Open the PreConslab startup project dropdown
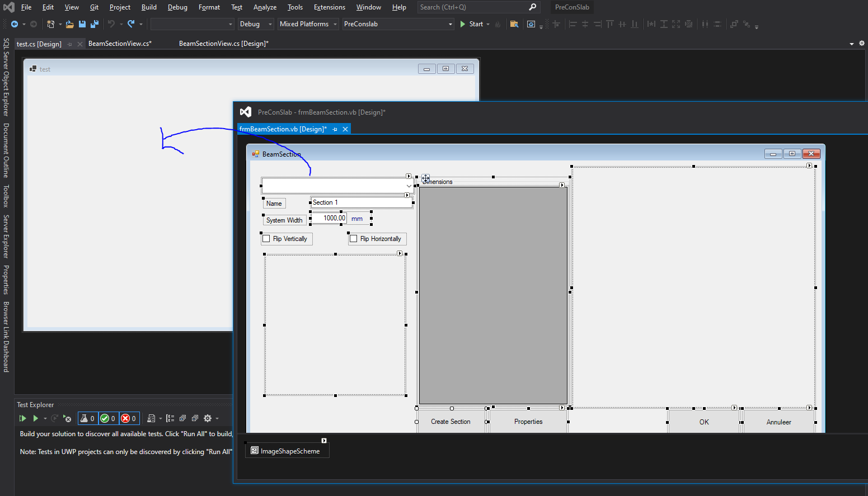This screenshot has height=496, width=868. (x=398, y=24)
